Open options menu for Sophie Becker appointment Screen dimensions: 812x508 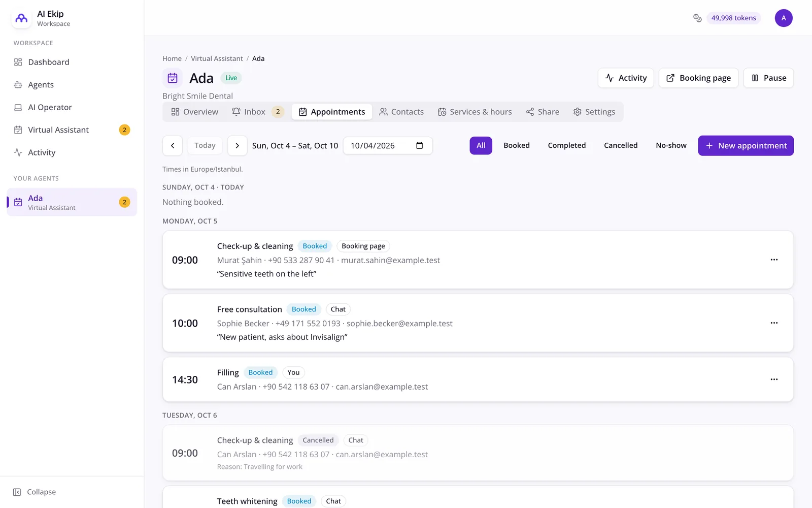pos(774,323)
